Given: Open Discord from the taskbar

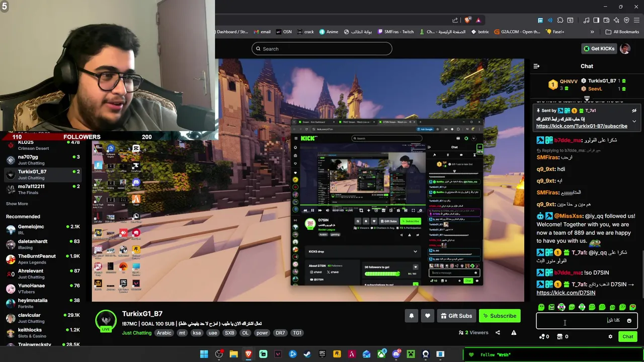Looking at the screenshot, I should point(396,354).
